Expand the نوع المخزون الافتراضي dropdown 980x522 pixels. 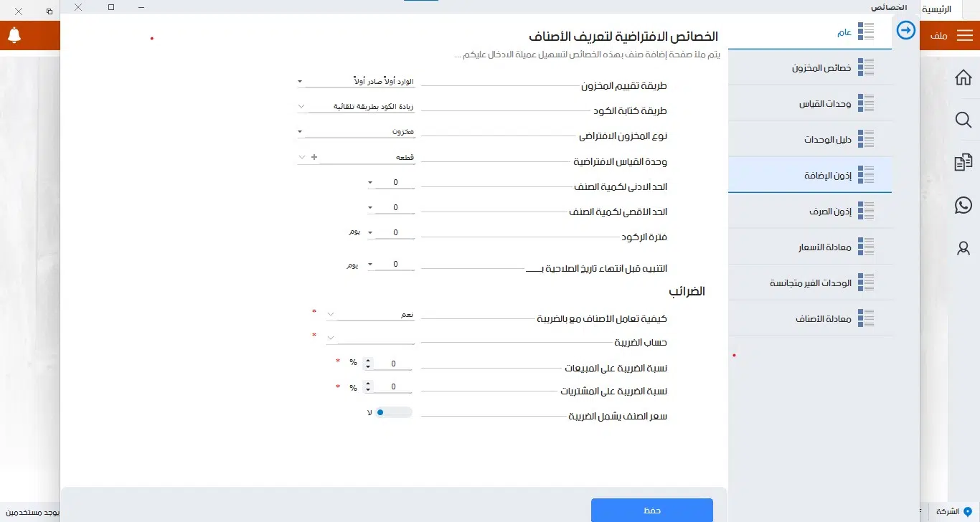pyautogui.click(x=299, y=131)
